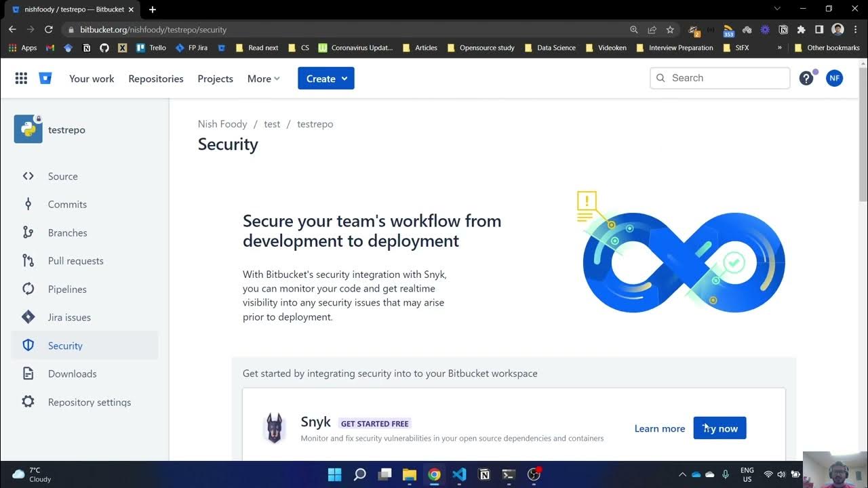Select the nishfoody testrepo browser tab
This screenshot has width=868, height=488.
point(73,9)
